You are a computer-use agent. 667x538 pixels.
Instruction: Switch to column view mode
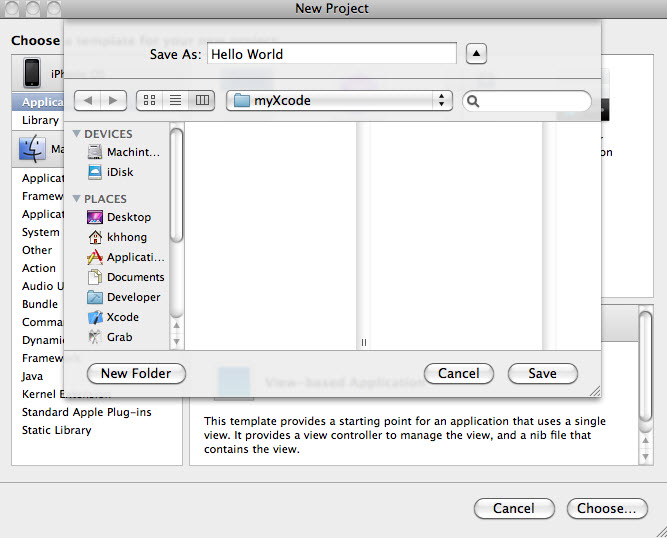pos(202,100)
